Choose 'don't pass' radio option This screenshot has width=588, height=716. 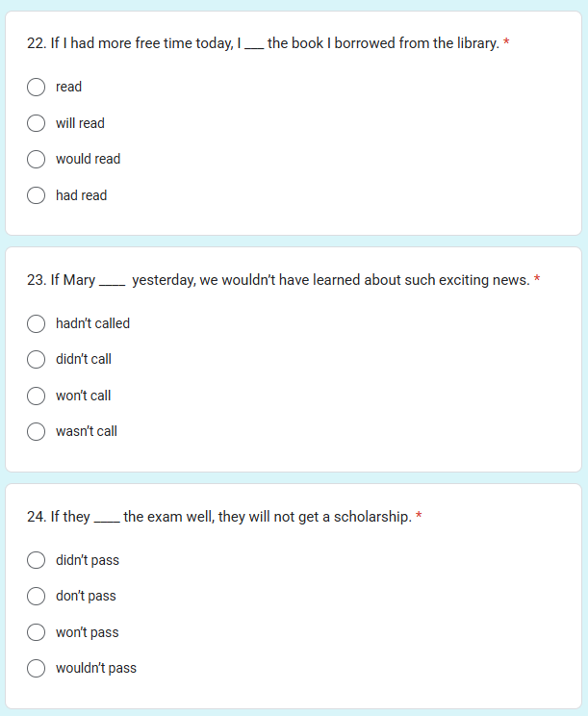point(36,597)
